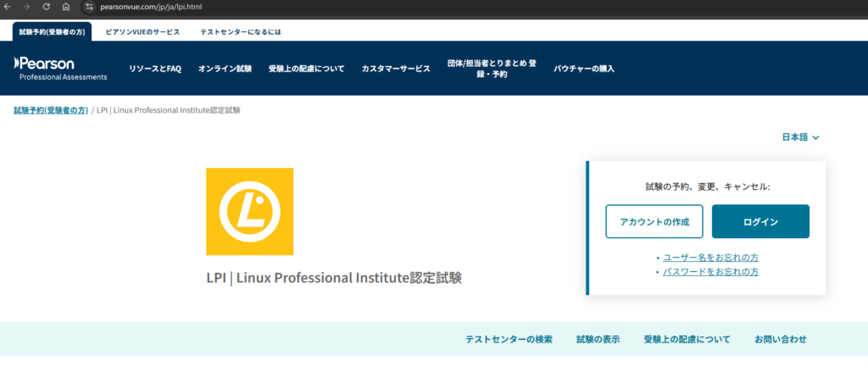The width and height of the screenshot is (868, 372).
Task: Click the browser forward arrow
Action: tap(26, 6)
